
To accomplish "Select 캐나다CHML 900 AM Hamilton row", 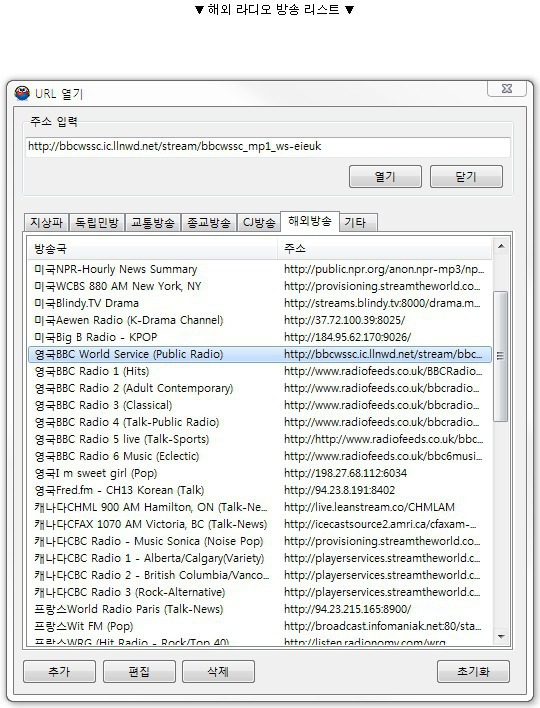I will click(x=259, y=507).
